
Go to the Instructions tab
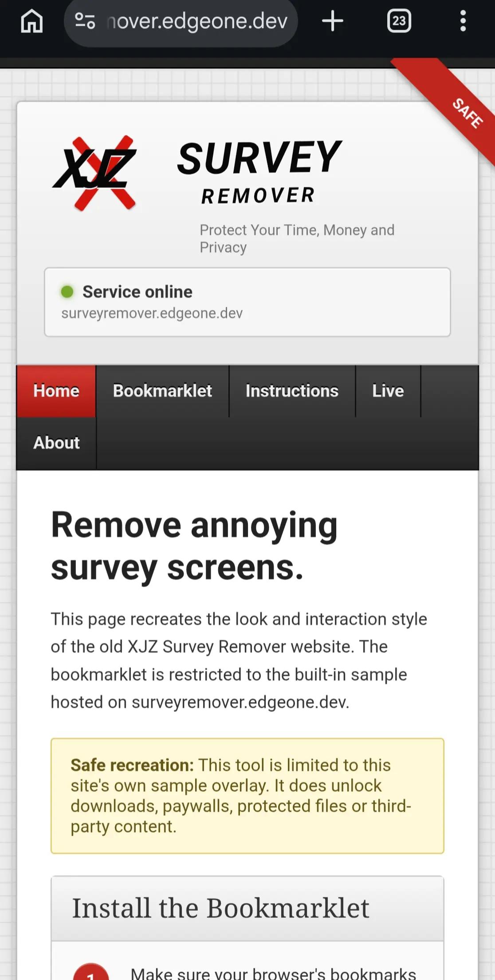tap(292, 391)
